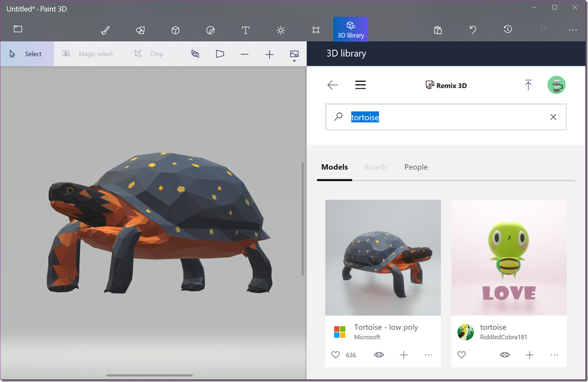This screenshot has height=382, width=588.
Task: Switch to the Boards tab
Action: coord(376,167)
